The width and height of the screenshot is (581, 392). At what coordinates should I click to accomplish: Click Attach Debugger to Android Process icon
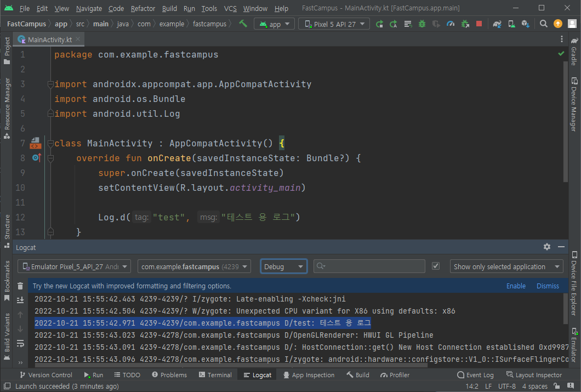pyautogui.click(x=465, y=24)
